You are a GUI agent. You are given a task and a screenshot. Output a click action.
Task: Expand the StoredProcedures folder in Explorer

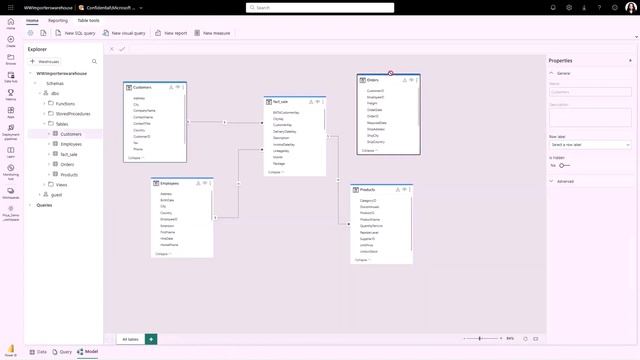[44, 113]
